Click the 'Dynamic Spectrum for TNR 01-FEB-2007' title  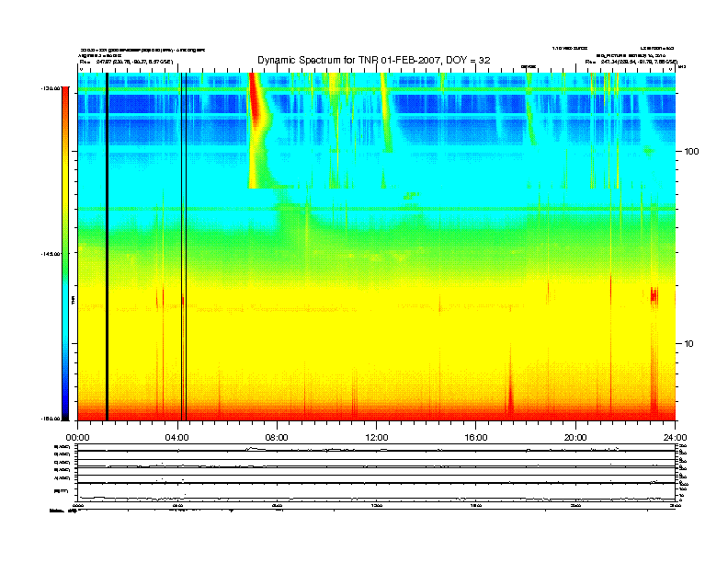point(374,60)
